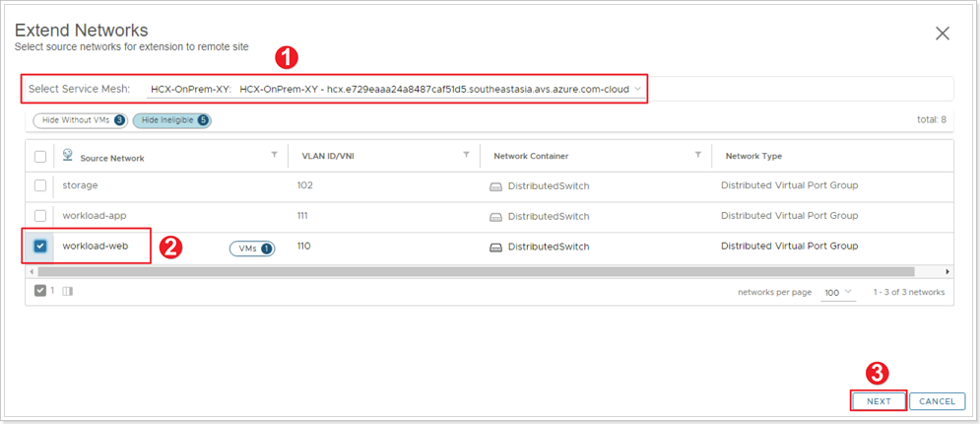Open the Source Network column filter
Viewport: 980px width, 424px height.
[x=274, y=155]
